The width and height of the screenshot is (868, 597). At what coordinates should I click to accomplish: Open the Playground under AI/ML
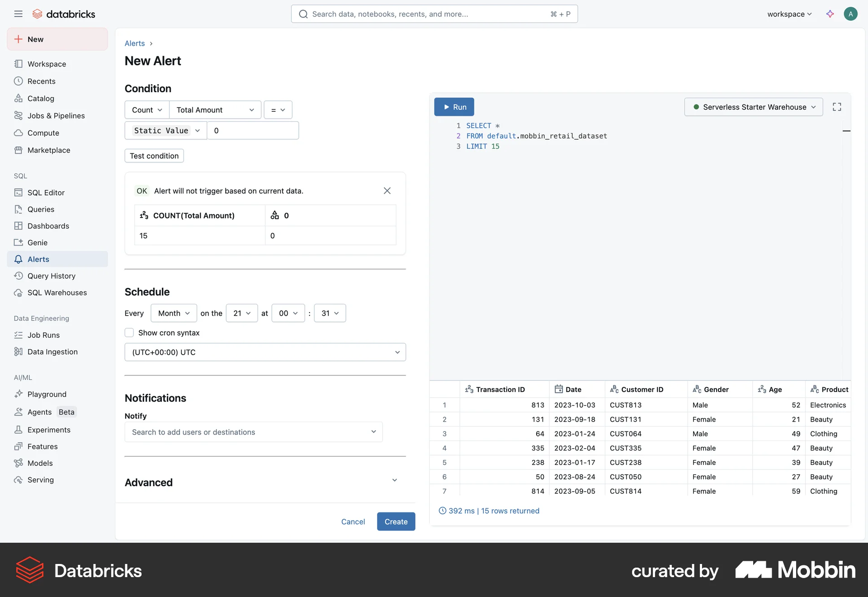point(47,394)
